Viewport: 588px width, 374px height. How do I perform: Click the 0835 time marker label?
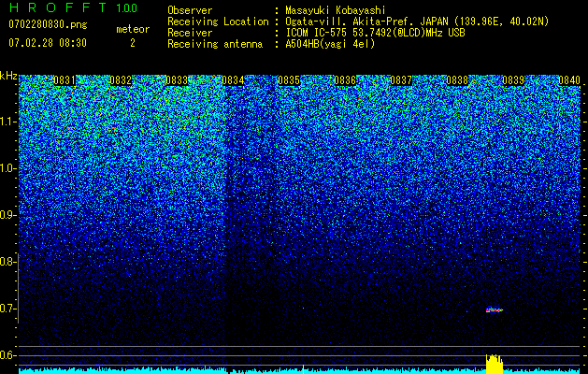(289, 80)
